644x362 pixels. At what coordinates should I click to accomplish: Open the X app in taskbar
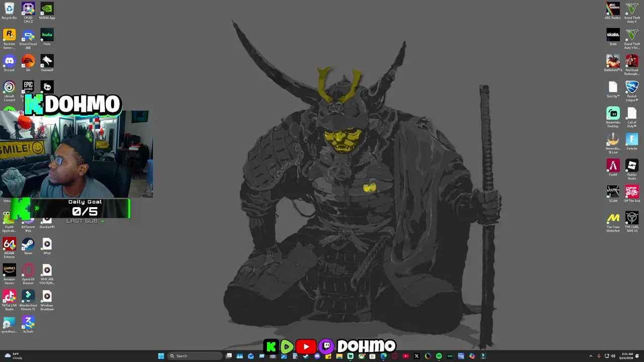point(417,356)
